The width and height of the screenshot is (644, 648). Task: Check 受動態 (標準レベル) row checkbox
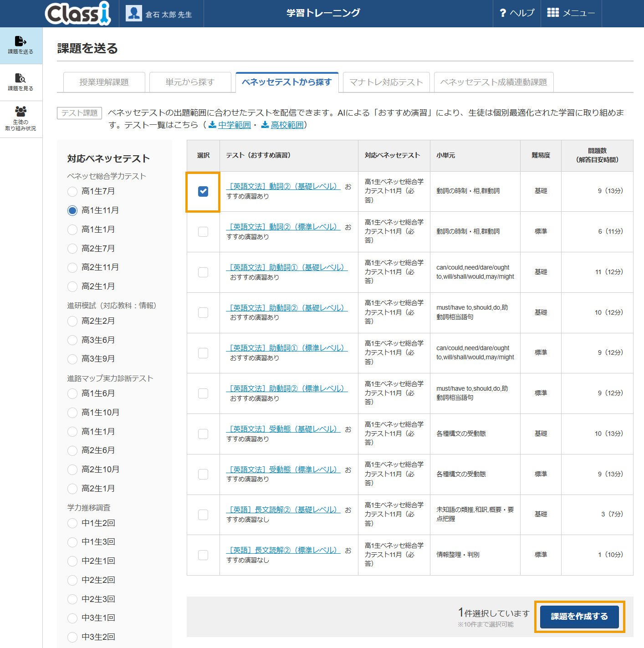[203, 475]
